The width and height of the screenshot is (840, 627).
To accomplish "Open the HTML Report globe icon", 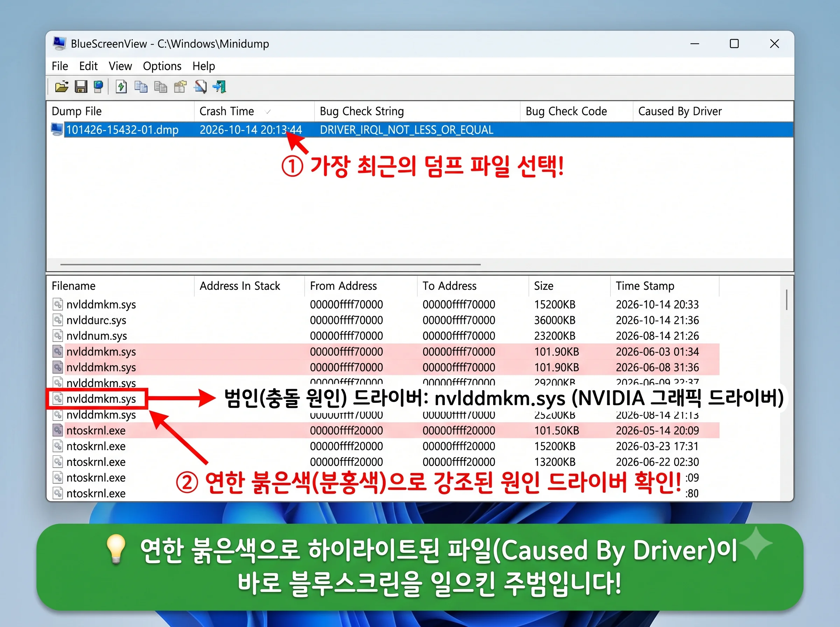I will click(98, 87).
